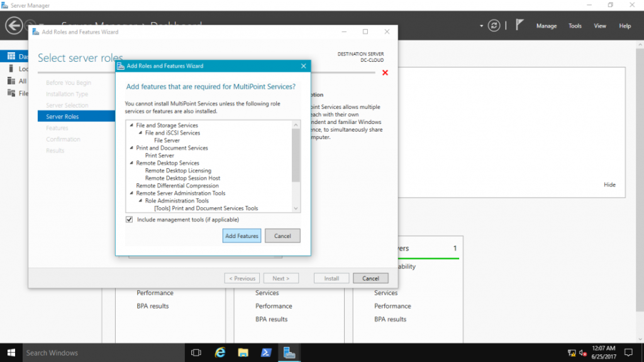Viewport: 644px width, 362px height.
Task: Select File Server in features tree
Action: pos(167,140)
